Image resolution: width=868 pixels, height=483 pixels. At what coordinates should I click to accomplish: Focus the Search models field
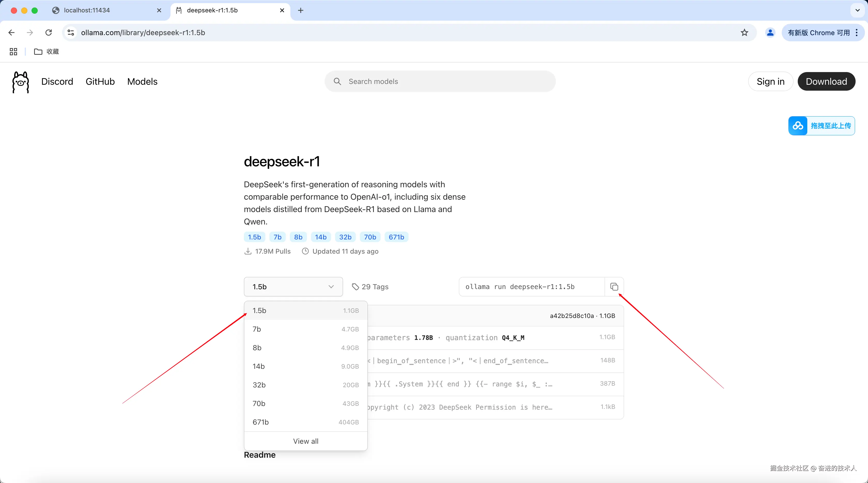click(x=440, y=82)
